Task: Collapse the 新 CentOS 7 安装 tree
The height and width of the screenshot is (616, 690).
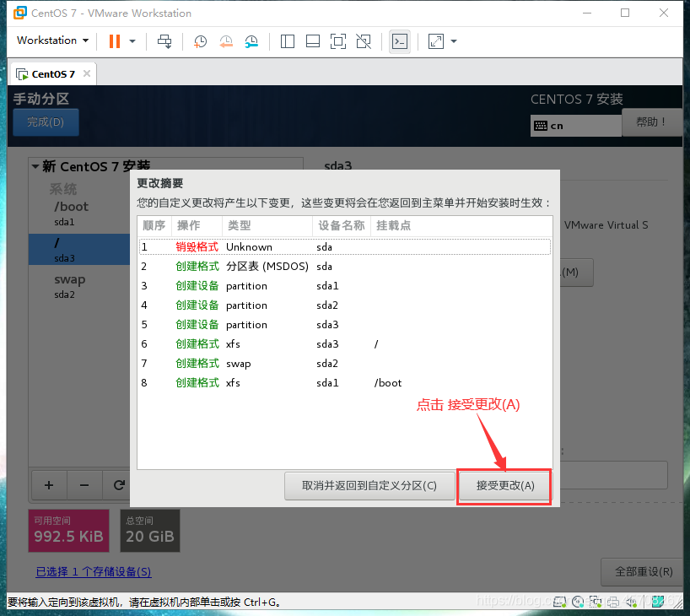Action: (x=35, y=166)
